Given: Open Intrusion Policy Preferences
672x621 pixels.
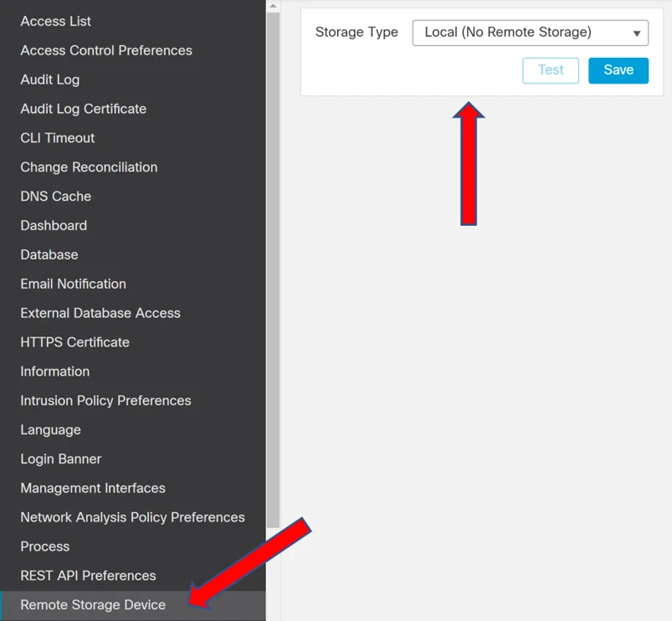Looking at the screenshot, I should point(105,401).
